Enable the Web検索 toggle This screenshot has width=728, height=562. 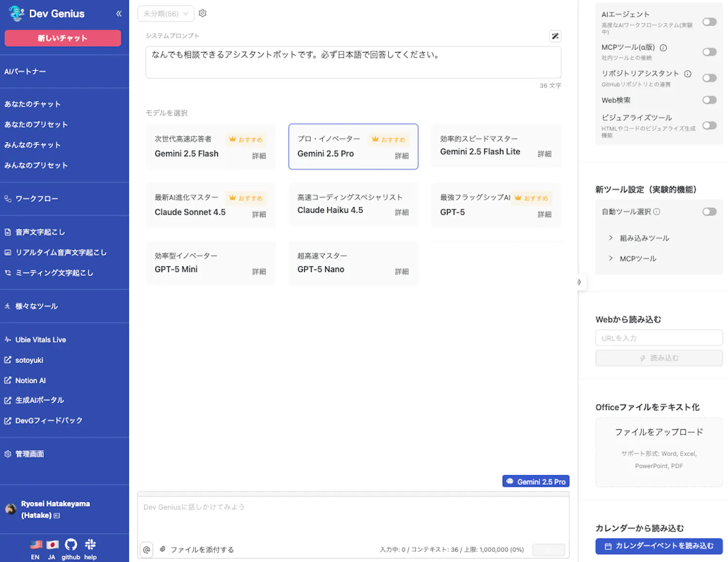[x=709, y=100]
